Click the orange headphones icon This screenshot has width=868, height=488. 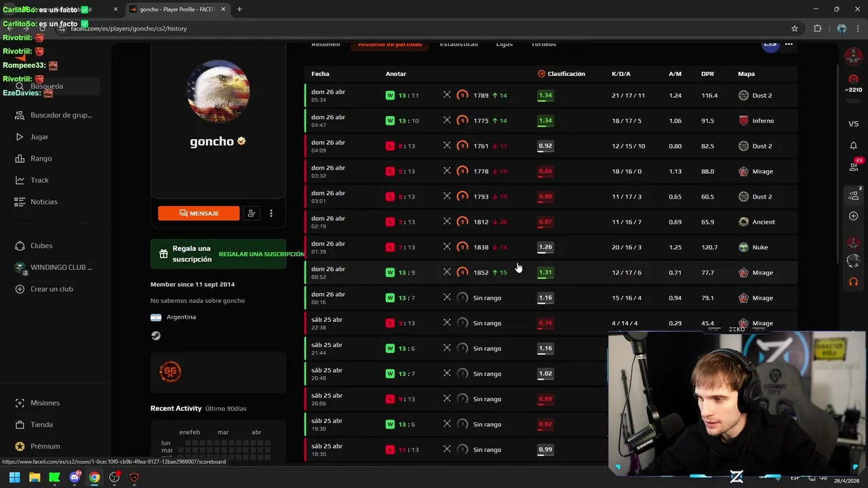point(853,281)
